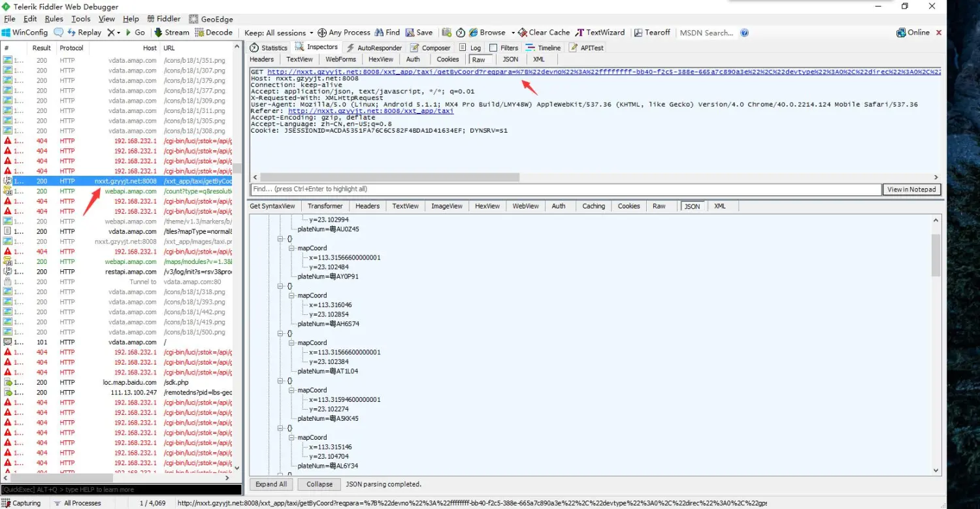Click the Get SyntaxView tab
The width and height of the screenshot is (980, 509).
[272, 206]
